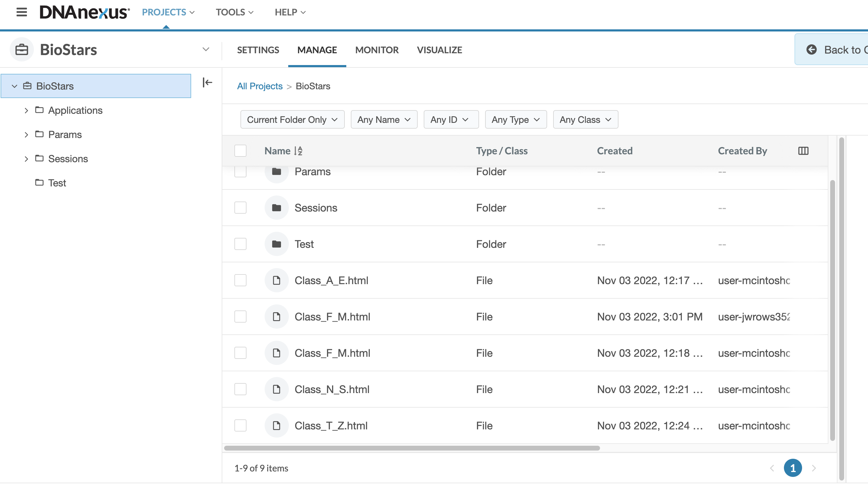Open the Class_N_S.html file name
Image resolution: width=868 pixels, height=489 pixels.
(332, 389)
